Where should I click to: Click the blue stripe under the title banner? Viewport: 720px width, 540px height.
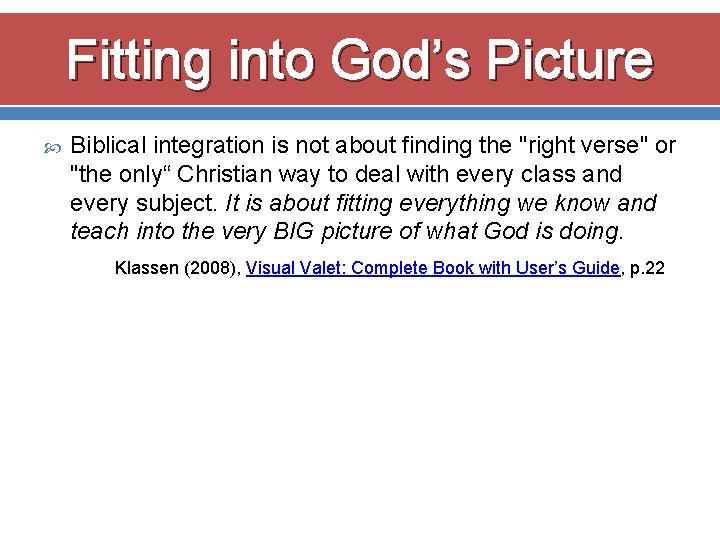360,113
